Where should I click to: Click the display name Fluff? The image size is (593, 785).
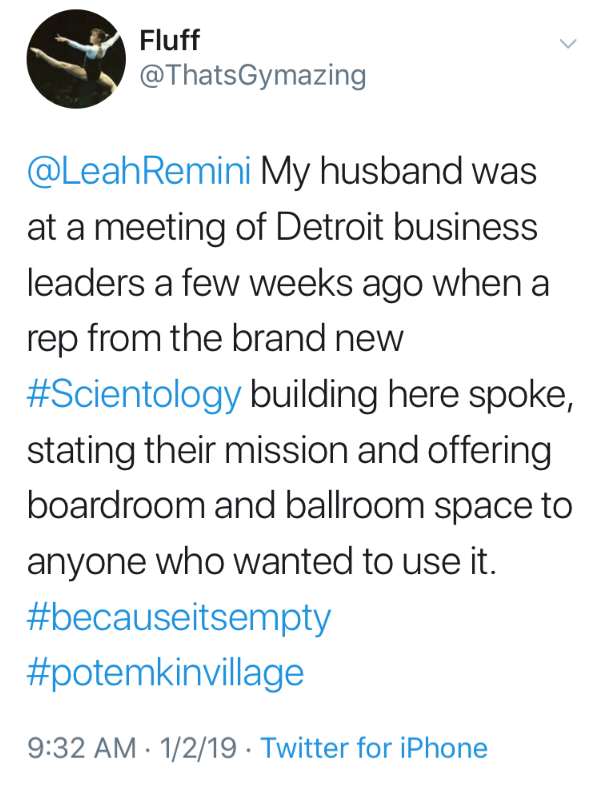(170, 41)
